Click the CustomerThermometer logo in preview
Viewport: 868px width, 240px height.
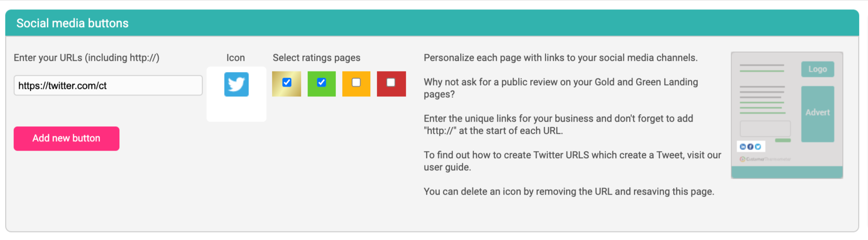point(765,159)
